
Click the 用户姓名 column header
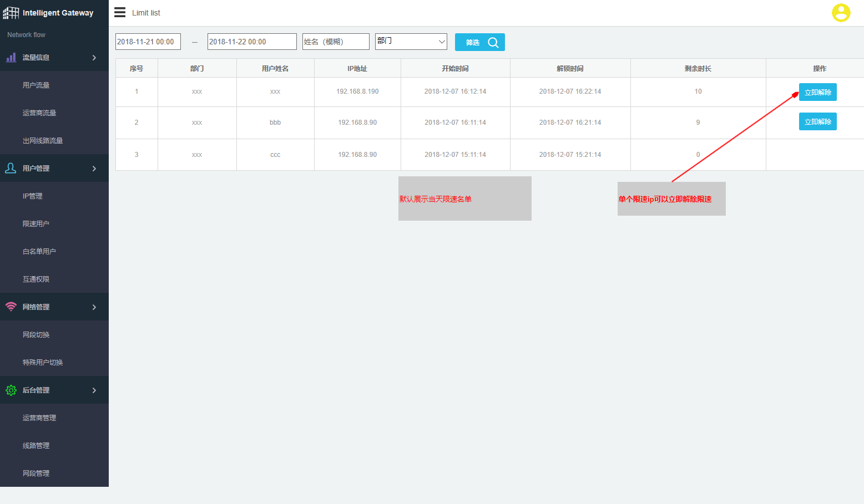275,68
